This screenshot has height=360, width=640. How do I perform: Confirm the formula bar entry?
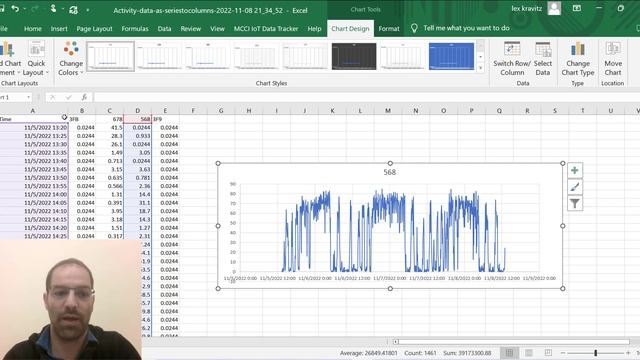coord(68,97)
